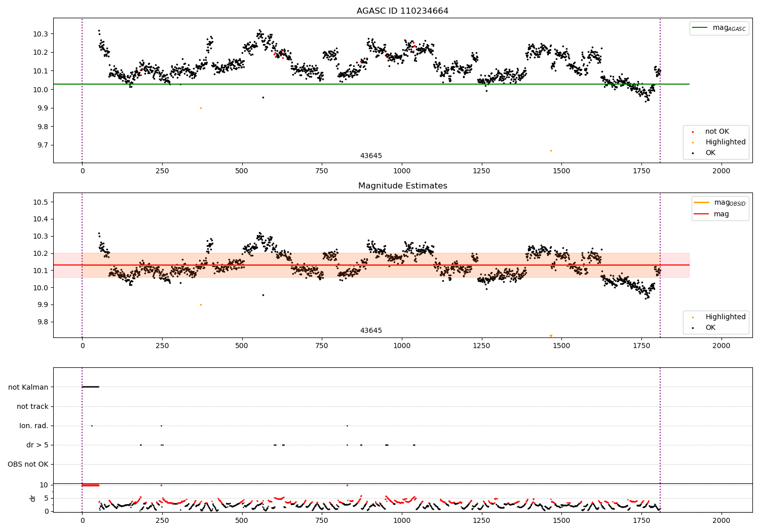Viewport: 760px width, 532px height.
Task: Click the red 'mag' legend line
Action: (x=702, y=214)
